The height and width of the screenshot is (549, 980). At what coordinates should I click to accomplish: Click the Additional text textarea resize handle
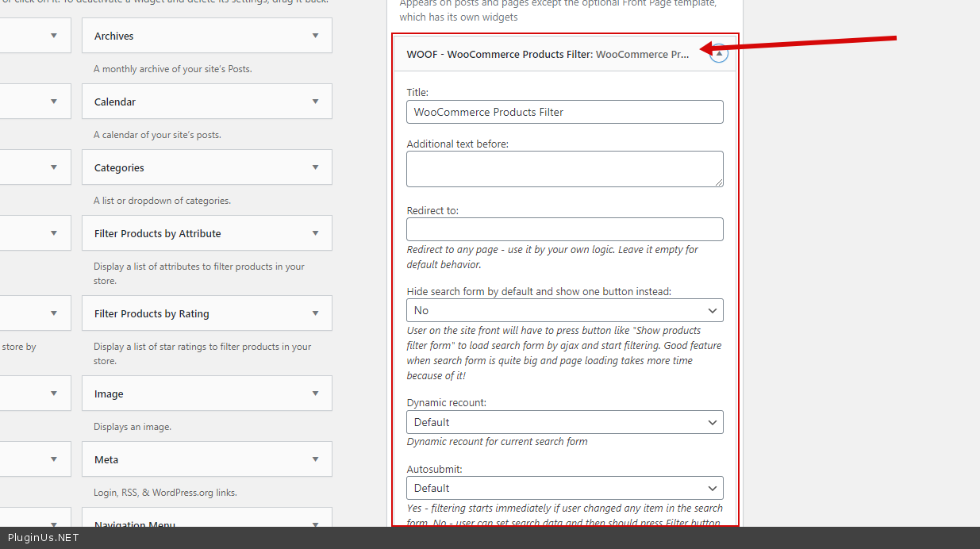719,182
